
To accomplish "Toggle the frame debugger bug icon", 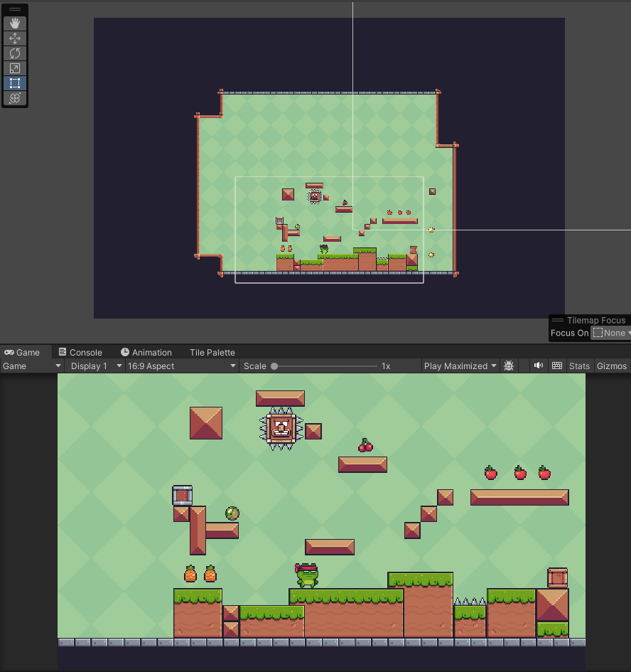I will tap(509, 366).
